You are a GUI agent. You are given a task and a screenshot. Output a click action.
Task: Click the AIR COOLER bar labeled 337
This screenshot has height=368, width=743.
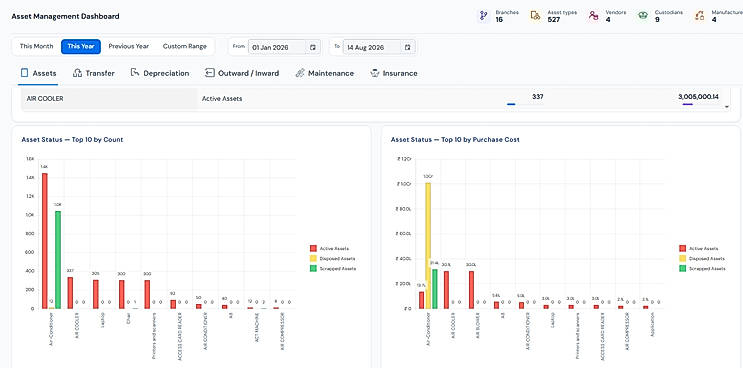tap(70, 293)
